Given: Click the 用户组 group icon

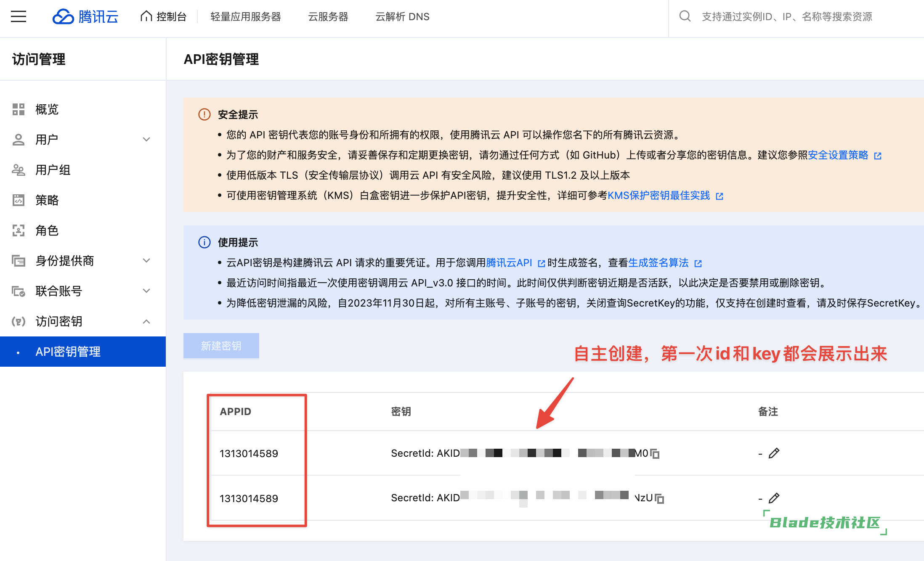Looking at the screenshot, I should coord(19,170).
